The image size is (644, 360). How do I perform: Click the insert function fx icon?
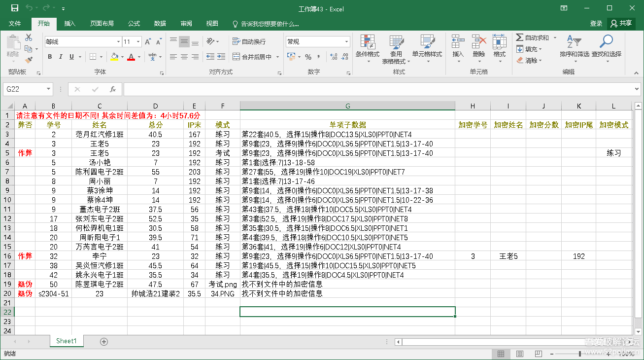(x=113, y=89)
